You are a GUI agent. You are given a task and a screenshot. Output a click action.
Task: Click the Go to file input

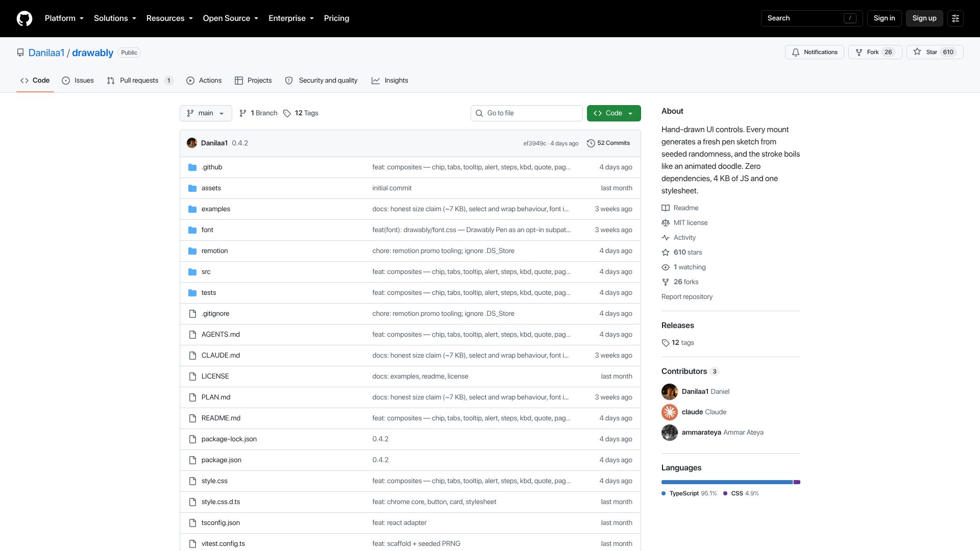pyautogui.click(x=526, y=113)
